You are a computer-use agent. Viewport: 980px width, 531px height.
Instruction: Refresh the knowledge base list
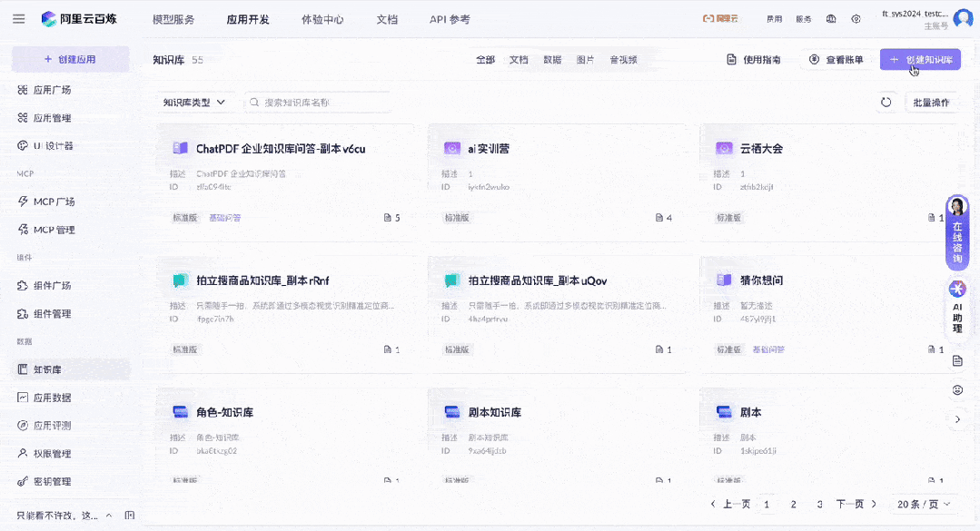887,103
